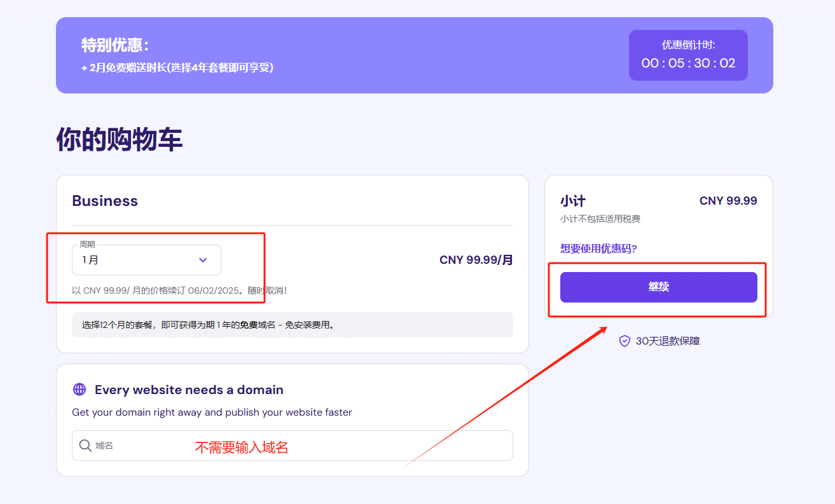Click the magnifier icon in the domain field

(85, 446)
